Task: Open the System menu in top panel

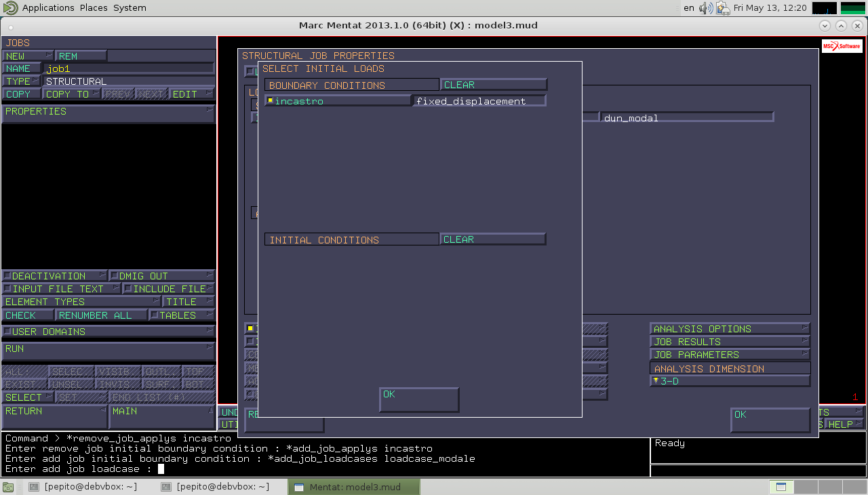Action: coord(130,8)
